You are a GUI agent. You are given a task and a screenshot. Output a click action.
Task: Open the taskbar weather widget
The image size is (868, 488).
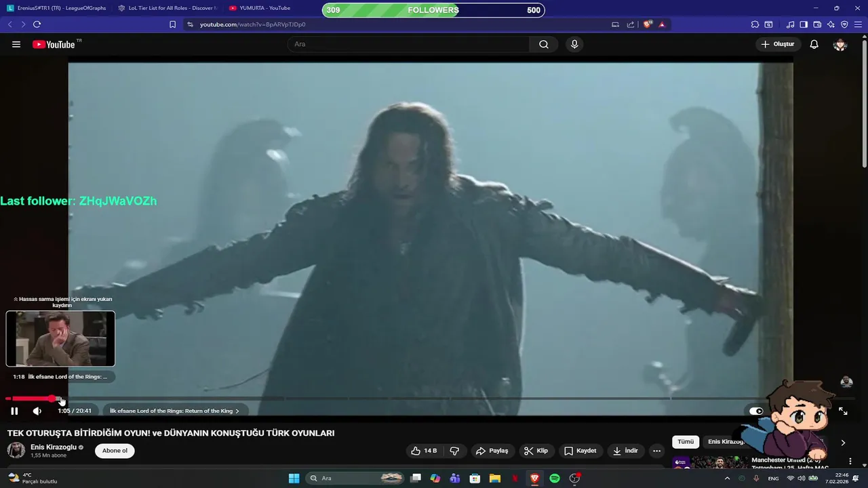(x=32, y=479)
